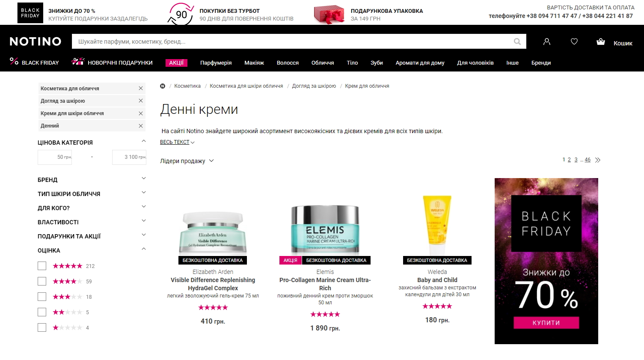The image size is (644, 360).
Task: Remove the 'Денний' filter
Action: [141, 126]
